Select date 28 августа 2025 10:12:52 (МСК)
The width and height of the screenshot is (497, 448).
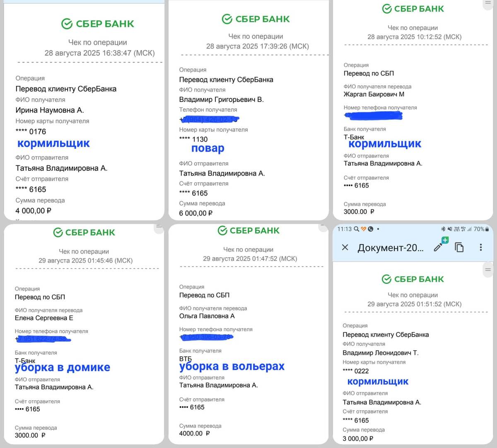415,37
